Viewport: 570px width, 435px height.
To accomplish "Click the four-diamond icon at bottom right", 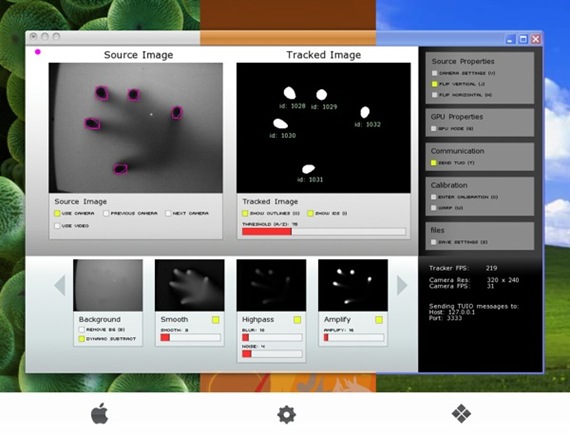I will click(461, 414).
